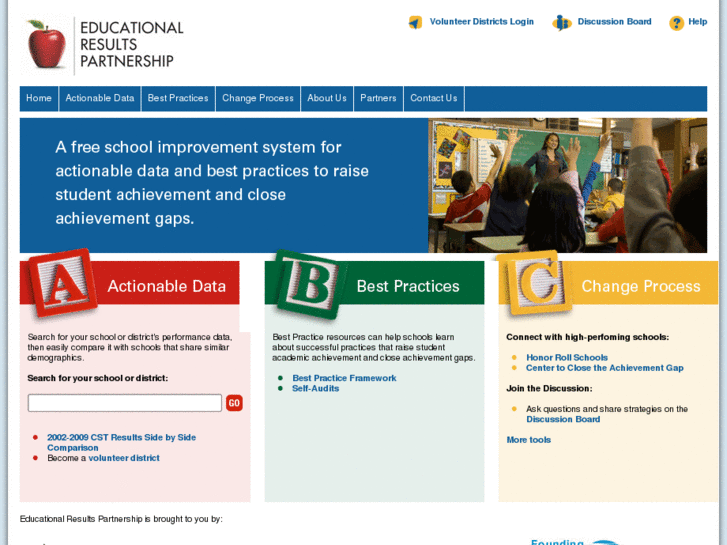Open the Discussion Board link in Change Process
Image resolution: width=727 pixels, height=545 pixels.
click(x=563, y=419)
